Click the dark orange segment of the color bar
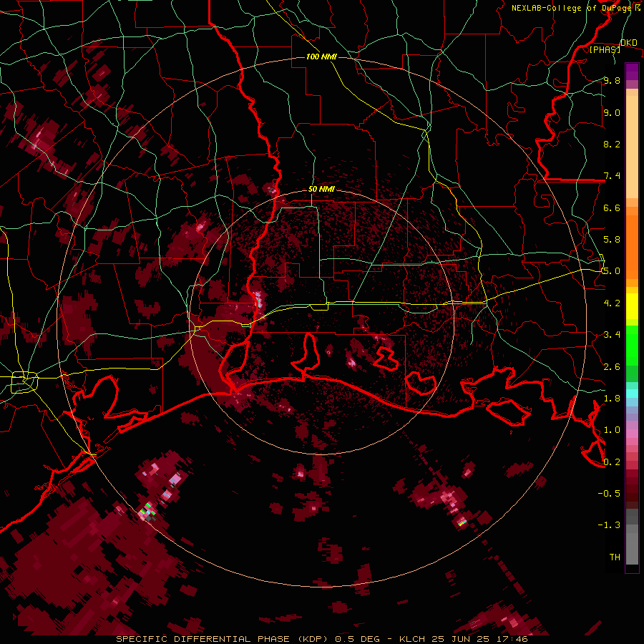This screenshot has width=644, height=644. coord(632,248)
